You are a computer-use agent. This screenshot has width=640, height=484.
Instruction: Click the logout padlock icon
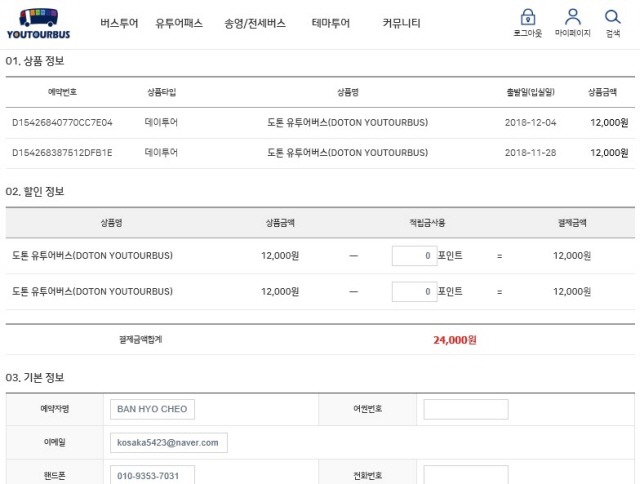tap(528, 18)
